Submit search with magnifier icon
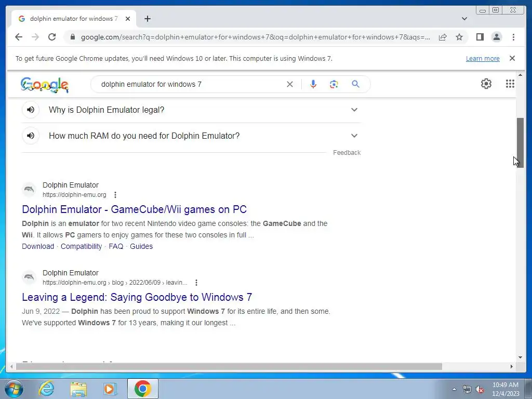This screenshot has height=399, width=532. pyautogui.click(x=355, y=84)
